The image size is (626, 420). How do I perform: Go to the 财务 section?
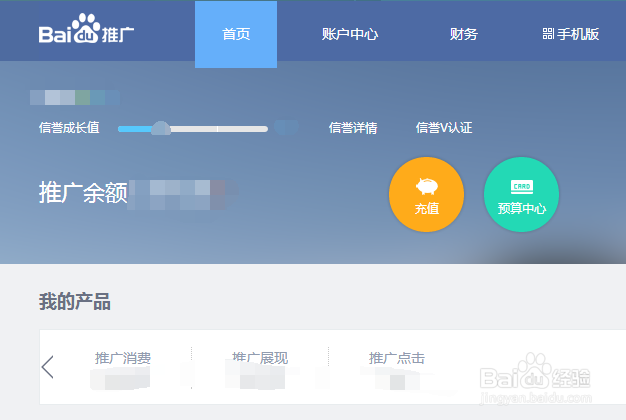[464, 34]
